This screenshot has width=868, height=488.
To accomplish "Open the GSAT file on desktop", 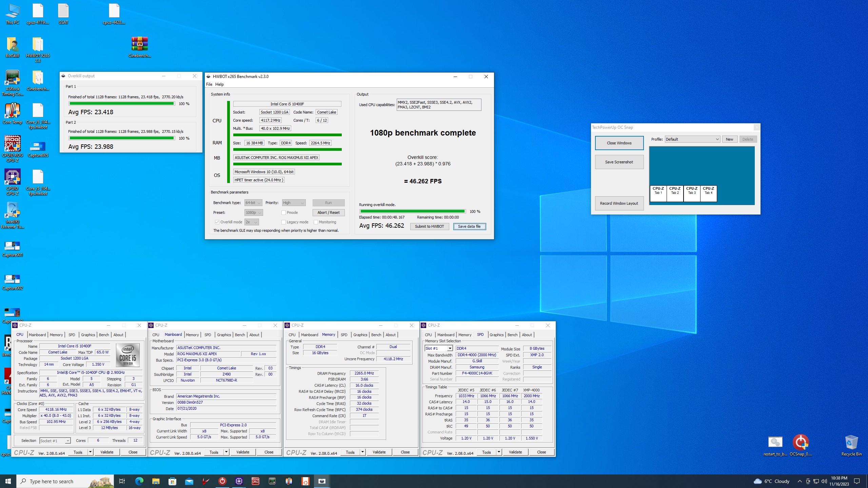I will point(63,14).
